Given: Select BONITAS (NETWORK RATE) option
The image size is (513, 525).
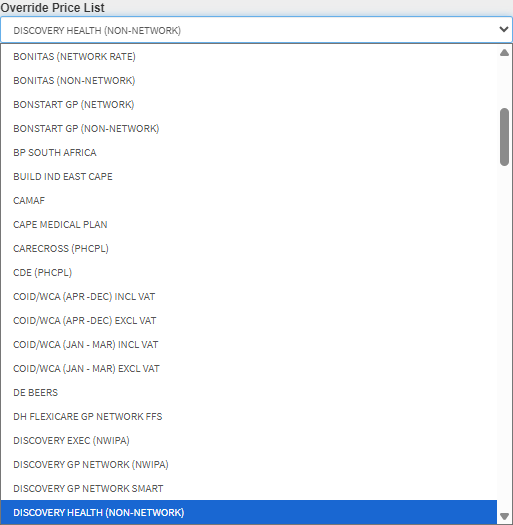Looking at the screenshot, I should pyautogui.click(x=249, y=57).
